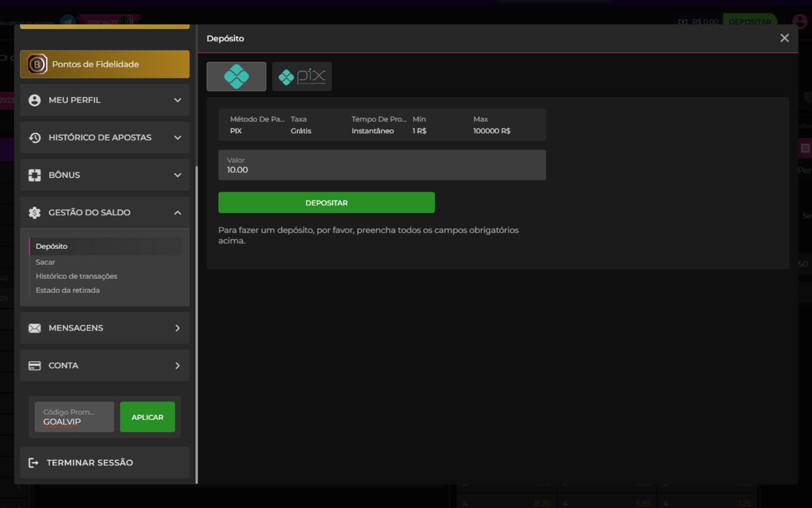Collapse the Gestão do Saldo section
The width and height of the screenshot is (812, 508).
[x=178, y=213]
